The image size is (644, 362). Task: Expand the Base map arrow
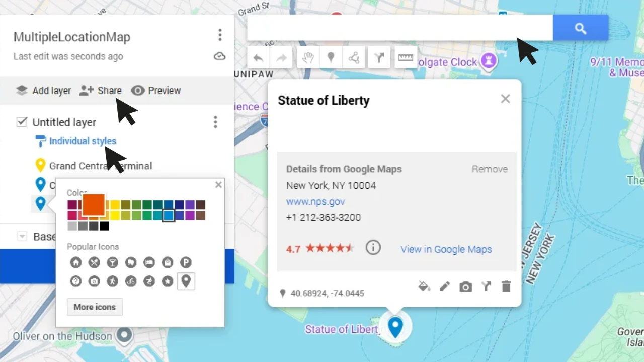[22, 236]
